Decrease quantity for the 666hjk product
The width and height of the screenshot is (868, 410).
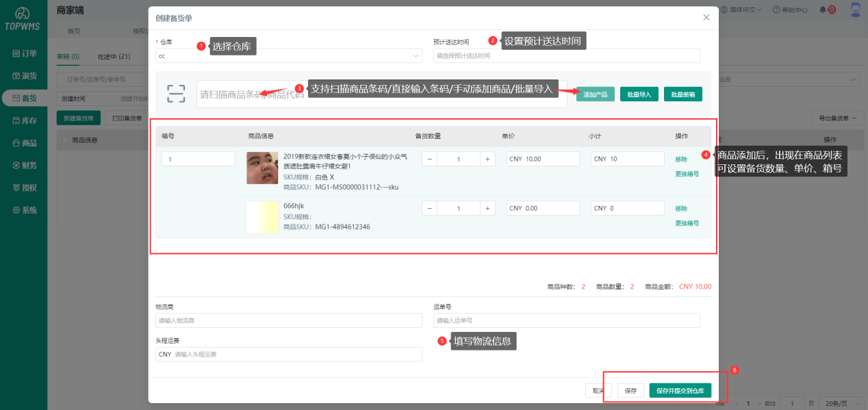point(429,208)
